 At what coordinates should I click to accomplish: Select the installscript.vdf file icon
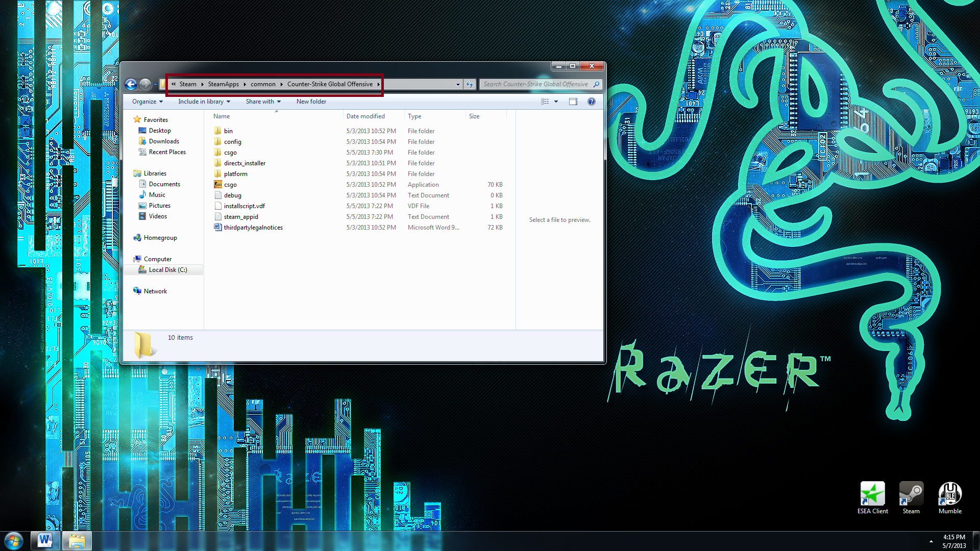click(218, 206)
